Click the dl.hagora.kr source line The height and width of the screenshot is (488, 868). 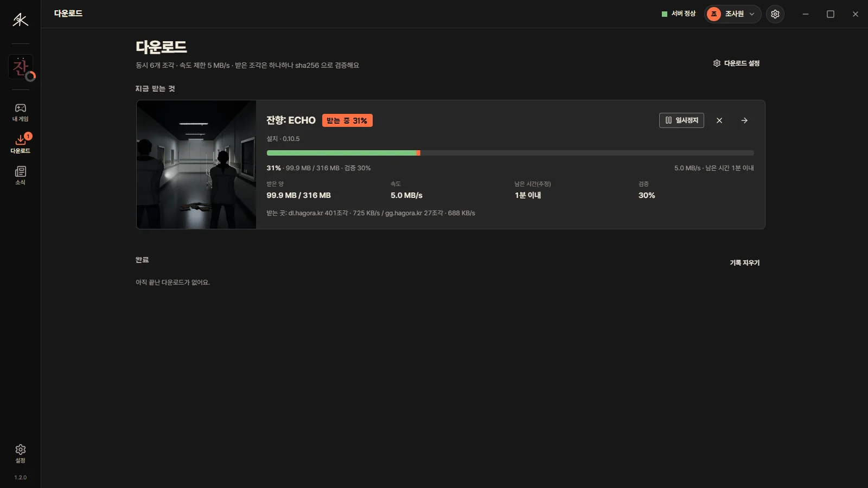click(371, 213)
